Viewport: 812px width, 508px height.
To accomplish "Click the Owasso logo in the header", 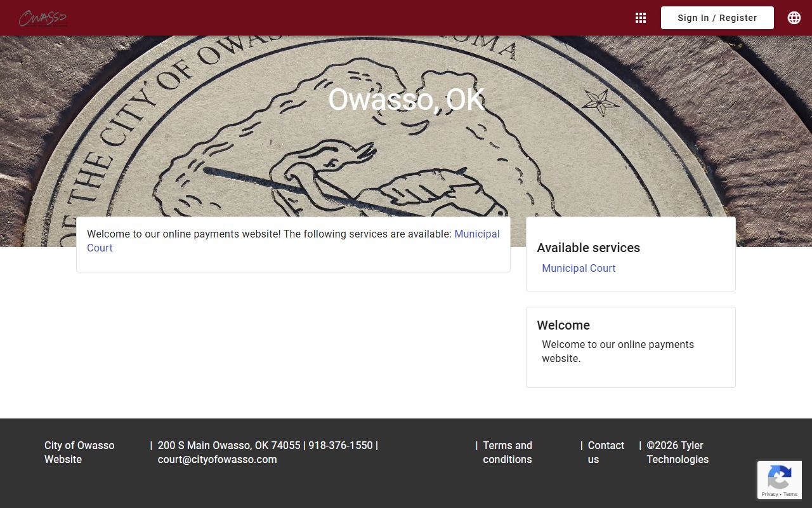I will tap(43, 18).
